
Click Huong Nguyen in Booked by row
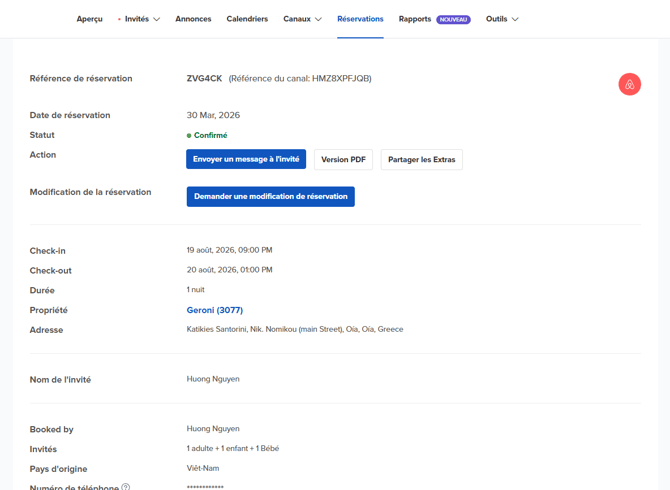213,428
